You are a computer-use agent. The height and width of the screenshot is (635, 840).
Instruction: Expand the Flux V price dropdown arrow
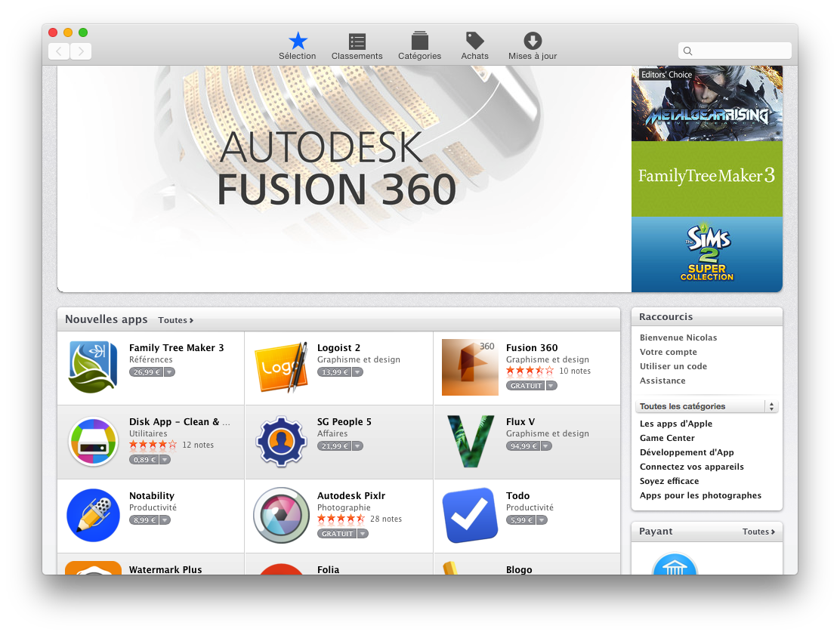click(x=546, y=446)
